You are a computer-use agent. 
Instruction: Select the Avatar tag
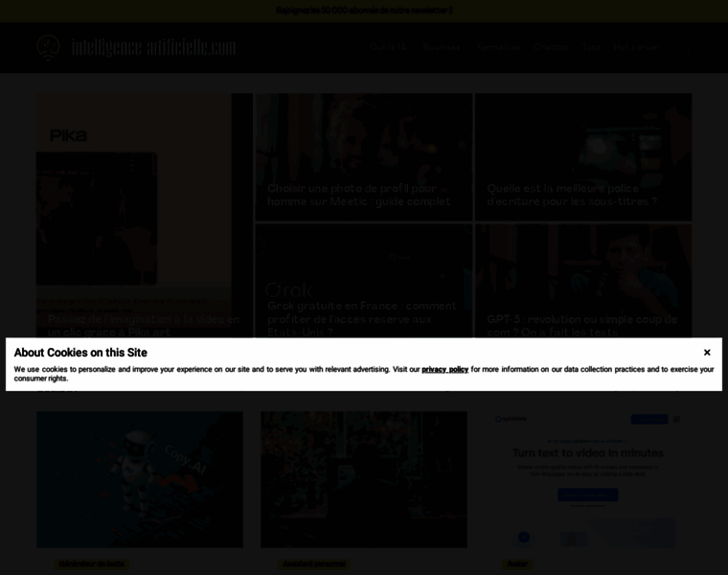coord(517,564)
